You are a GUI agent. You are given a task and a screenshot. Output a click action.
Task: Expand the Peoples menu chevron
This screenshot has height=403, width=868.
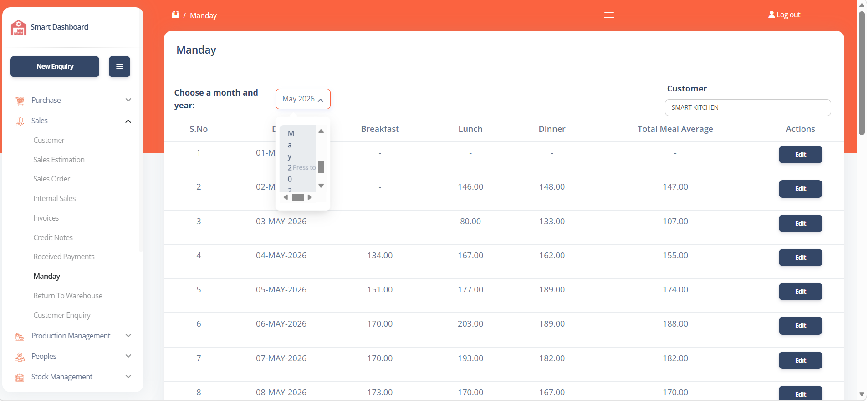[x=128, y=356]
